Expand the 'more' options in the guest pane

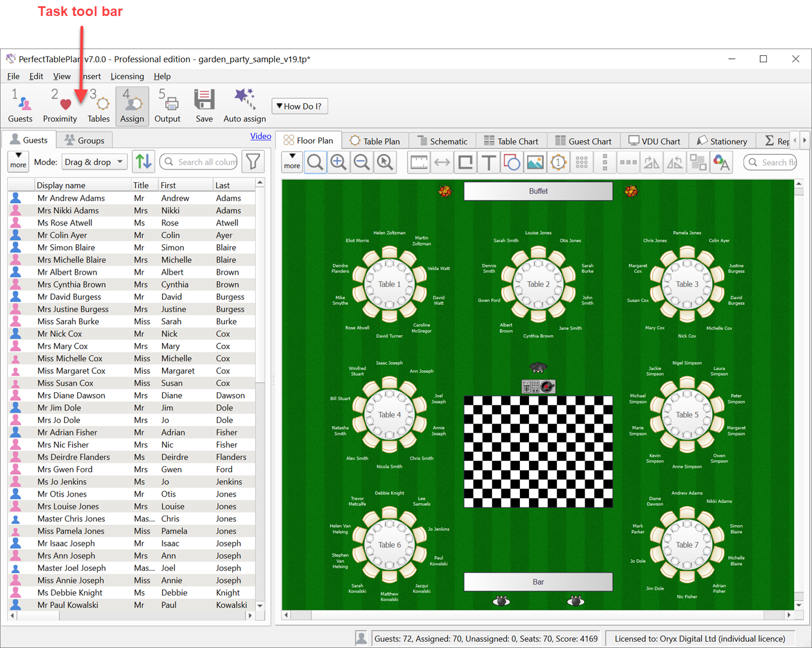point(18,162)
